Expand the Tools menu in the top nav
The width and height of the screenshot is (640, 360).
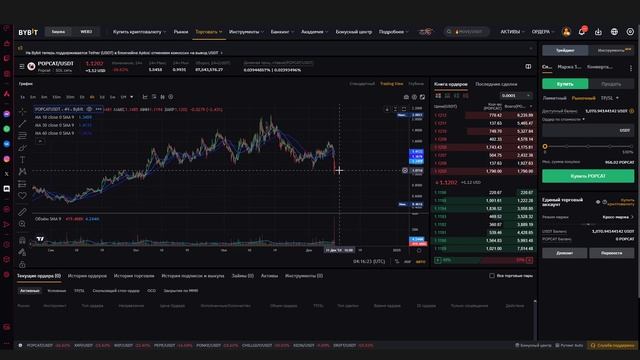246,32
